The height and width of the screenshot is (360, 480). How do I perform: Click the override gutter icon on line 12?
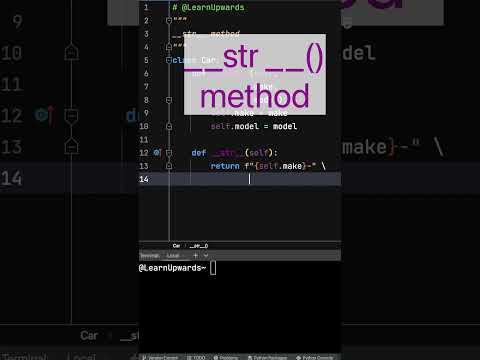tap(157, 153)
